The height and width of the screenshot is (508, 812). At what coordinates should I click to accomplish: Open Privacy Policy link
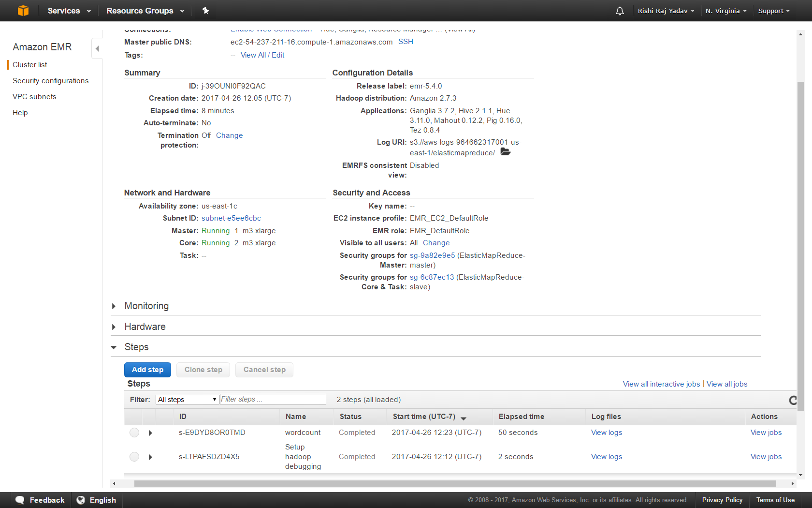722,500
